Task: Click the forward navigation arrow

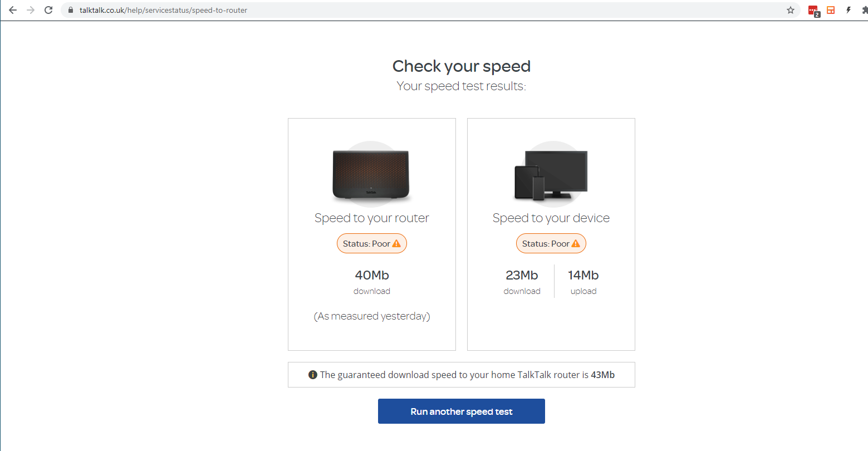Action: [x=31, y=9]
